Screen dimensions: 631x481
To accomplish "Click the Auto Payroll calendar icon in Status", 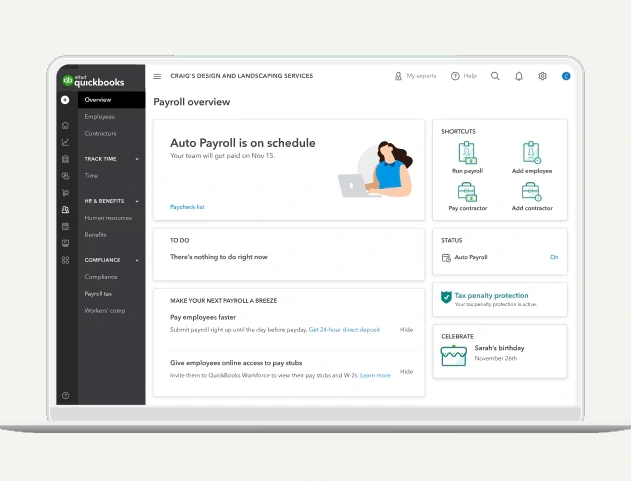I will [446, 258].
